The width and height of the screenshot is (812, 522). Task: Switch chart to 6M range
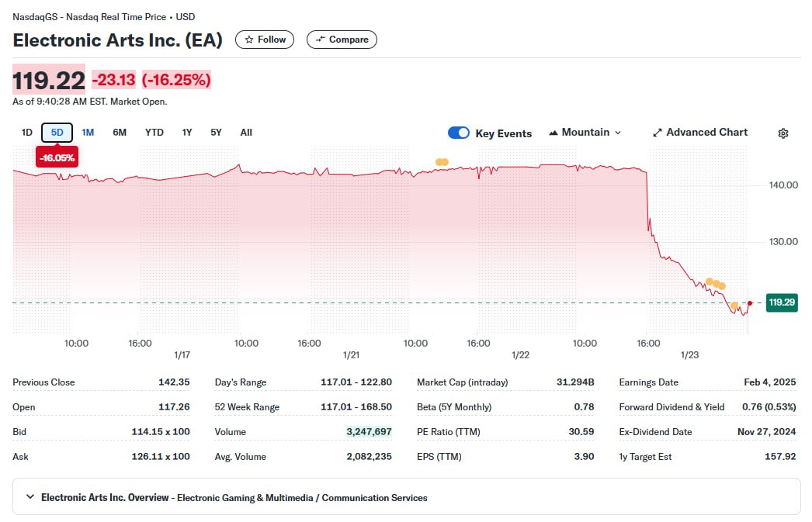(120, 133)
